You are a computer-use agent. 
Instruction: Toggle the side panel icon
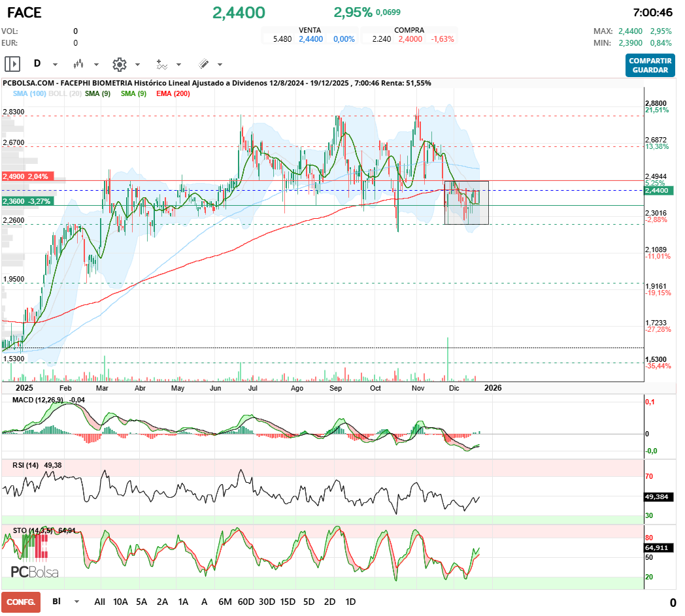point(12,64)
